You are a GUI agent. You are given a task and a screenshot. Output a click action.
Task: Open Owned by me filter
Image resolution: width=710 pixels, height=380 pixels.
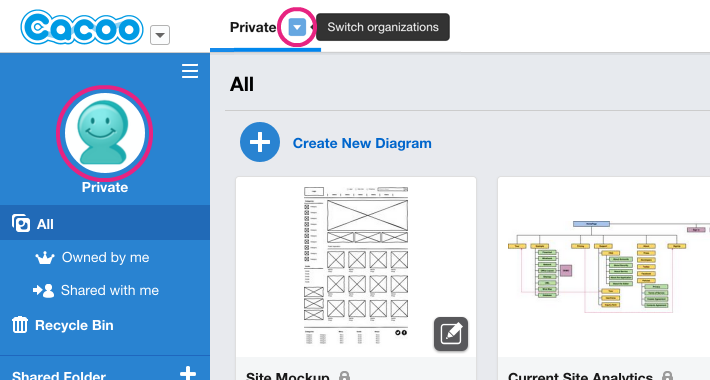[105, 257]
